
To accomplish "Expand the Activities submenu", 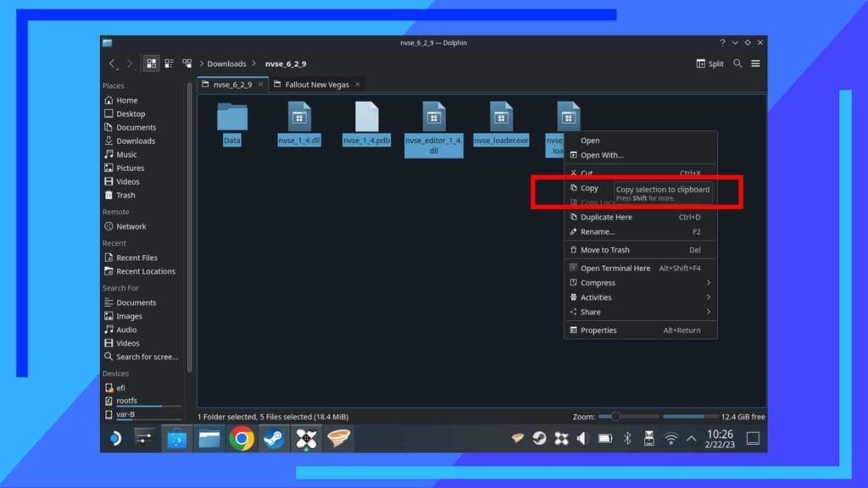I will [641, 297].
